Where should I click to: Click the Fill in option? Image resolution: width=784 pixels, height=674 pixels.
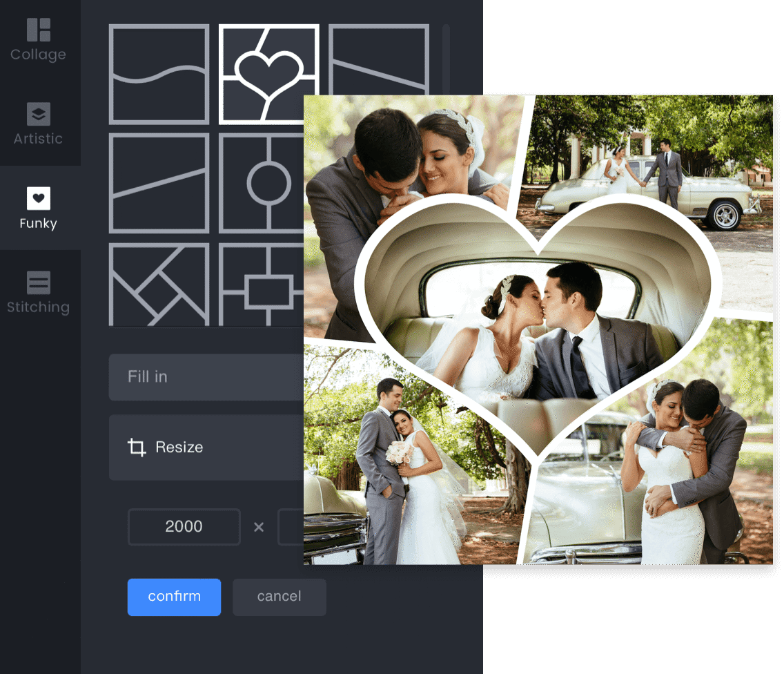(x=206, y=377)
